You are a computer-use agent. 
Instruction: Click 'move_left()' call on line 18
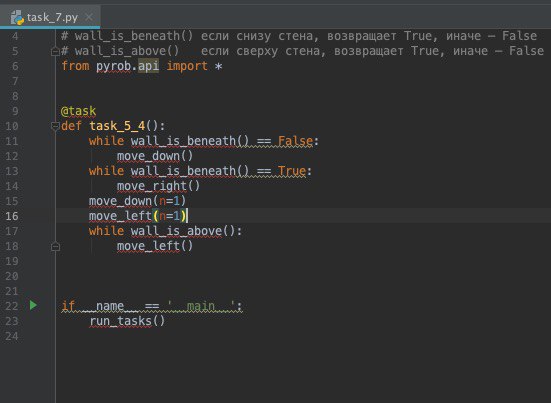pos(155,246)
